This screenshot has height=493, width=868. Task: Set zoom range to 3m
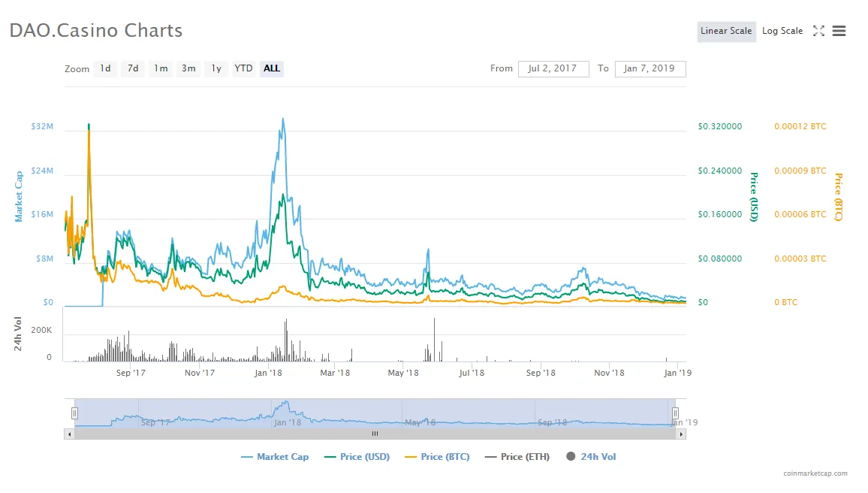(x=188, y=68)
